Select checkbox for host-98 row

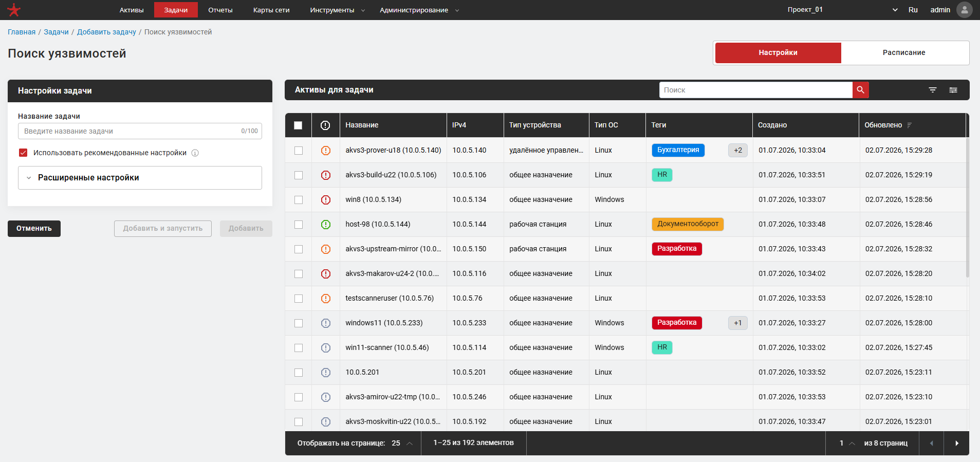click(299, 225)
